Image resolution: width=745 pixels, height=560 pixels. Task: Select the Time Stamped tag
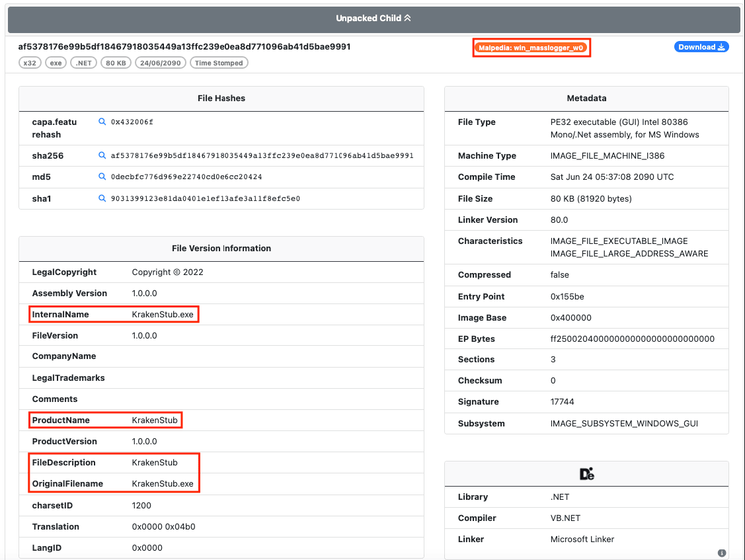(219, 63)
